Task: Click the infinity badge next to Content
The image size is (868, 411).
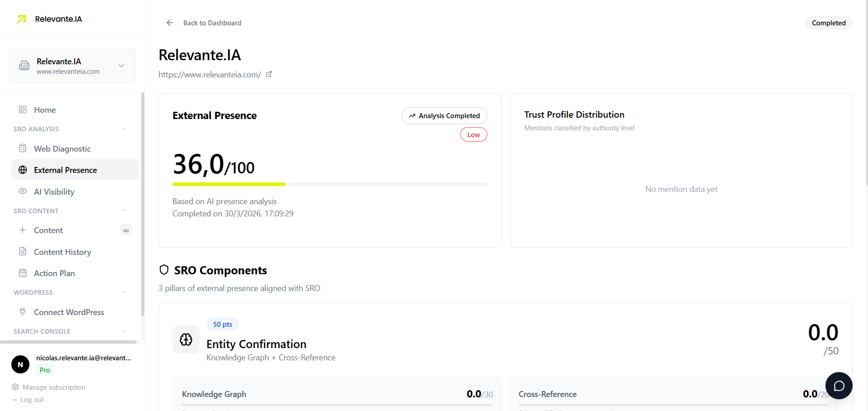Action: click(126, 230)
